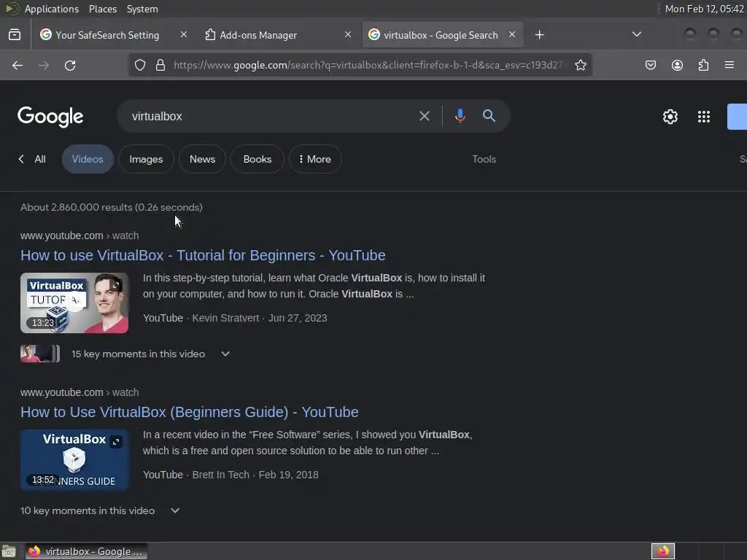Preview icon on Brett In Tech thumbnail
This screenshot has width=747, height=560.
tap(116, 442)
